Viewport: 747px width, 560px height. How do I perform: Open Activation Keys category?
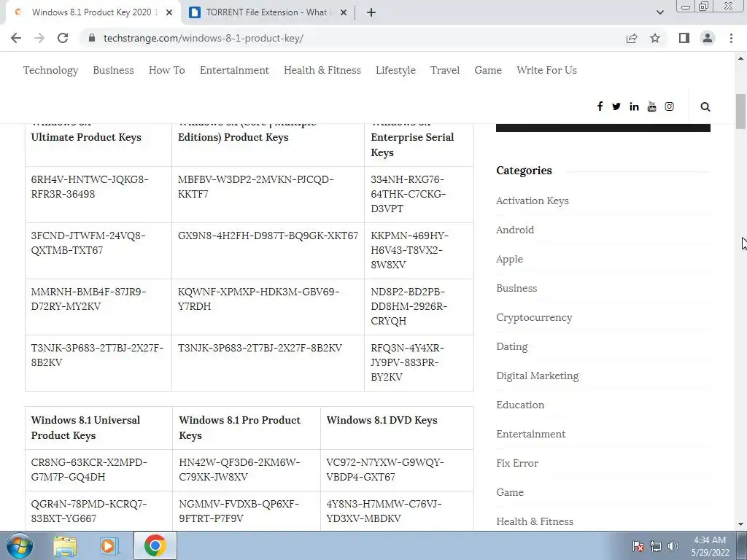(x=532, y=201)
